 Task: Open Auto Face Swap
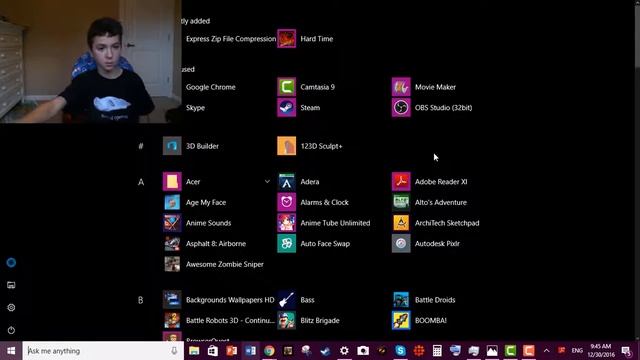coord(314,244)
